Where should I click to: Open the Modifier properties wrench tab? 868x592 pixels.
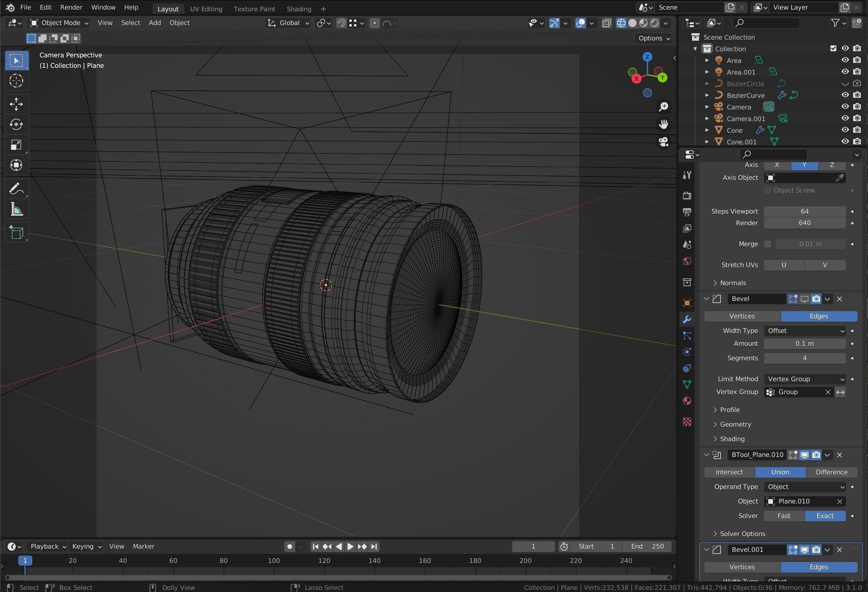click(x=687, y=319)
